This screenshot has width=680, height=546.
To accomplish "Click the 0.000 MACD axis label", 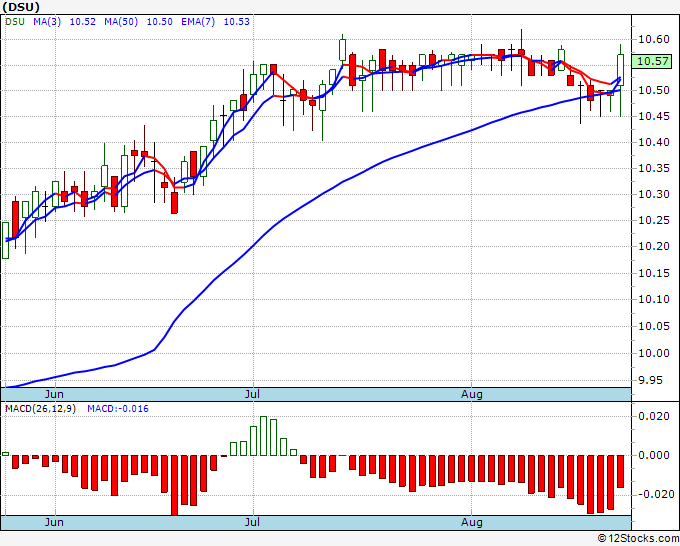I will [x=654, y=455].
